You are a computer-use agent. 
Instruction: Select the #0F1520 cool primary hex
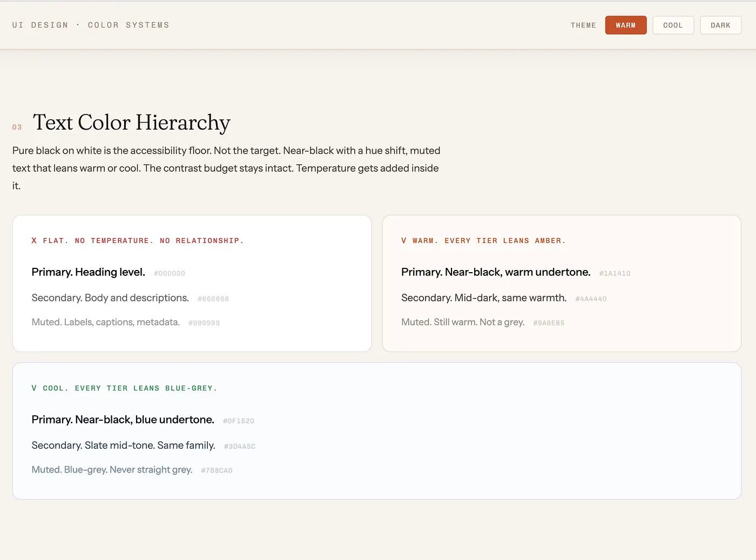(238, 421)
